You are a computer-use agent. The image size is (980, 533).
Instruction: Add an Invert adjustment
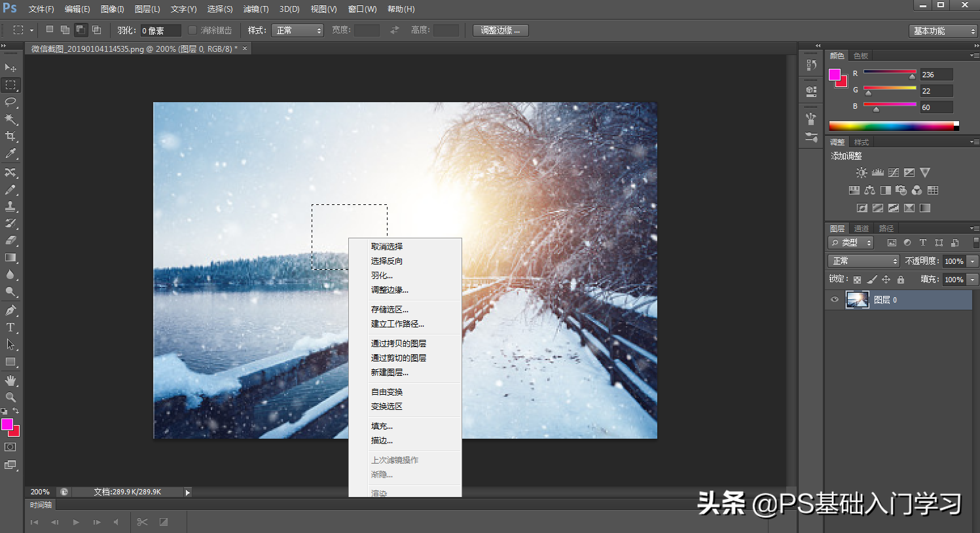(x=862, y=208)
